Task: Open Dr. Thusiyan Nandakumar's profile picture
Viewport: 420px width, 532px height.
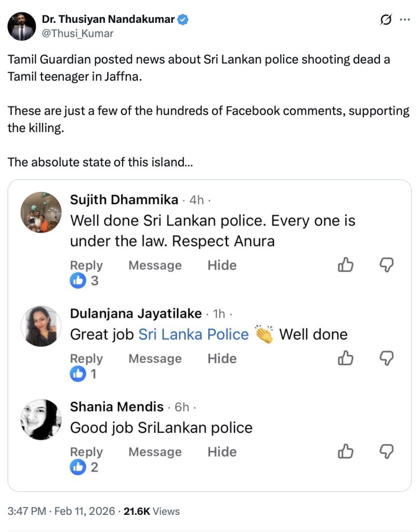Action: pyautogui.click(x=21, y=26)
